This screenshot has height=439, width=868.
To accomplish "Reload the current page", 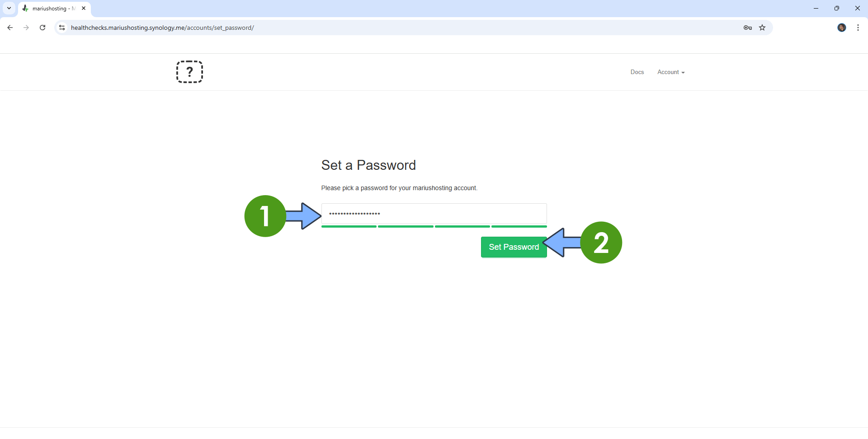I will click(42, 28).
